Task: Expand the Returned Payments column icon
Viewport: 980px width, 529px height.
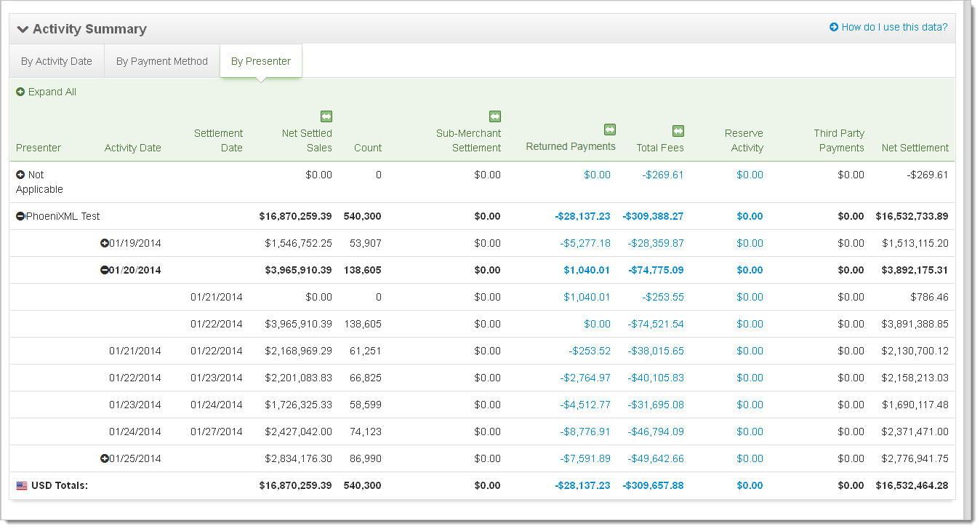Action: pyautogui.click(x=610, y=130)
